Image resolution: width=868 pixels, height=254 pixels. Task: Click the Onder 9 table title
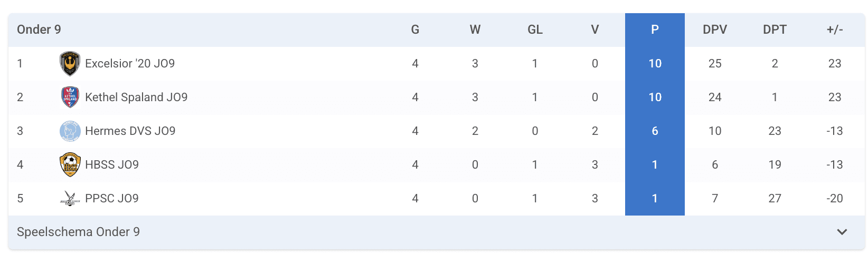(39, 30)
